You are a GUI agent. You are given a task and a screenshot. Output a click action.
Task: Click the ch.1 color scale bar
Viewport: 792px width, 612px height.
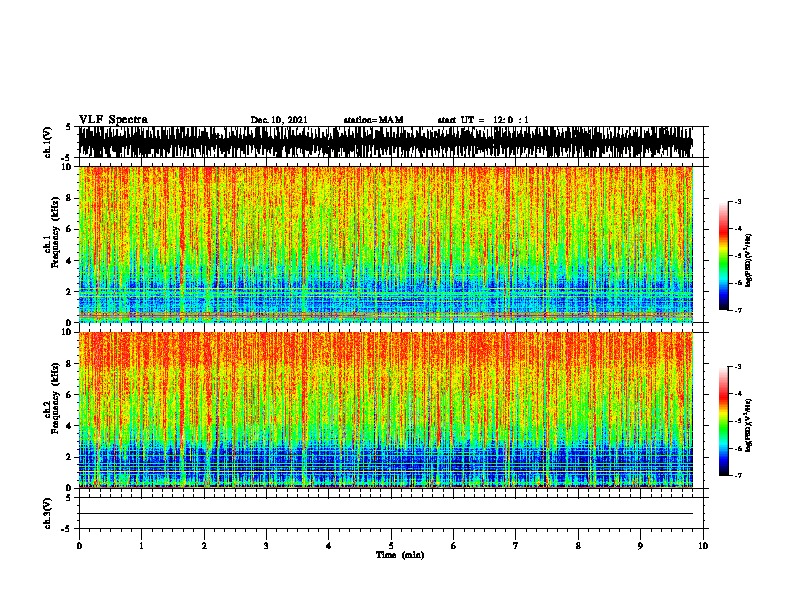[x=723, y=256]
